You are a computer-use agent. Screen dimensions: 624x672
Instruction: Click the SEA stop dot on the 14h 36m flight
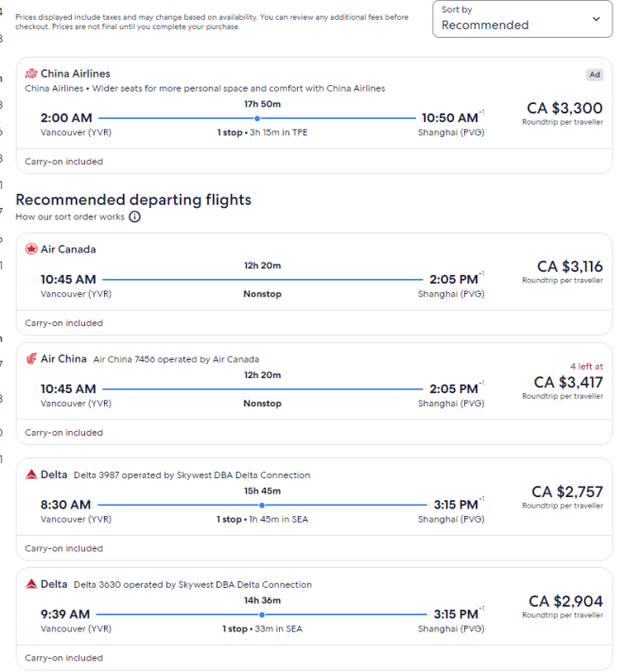(261, 614)
